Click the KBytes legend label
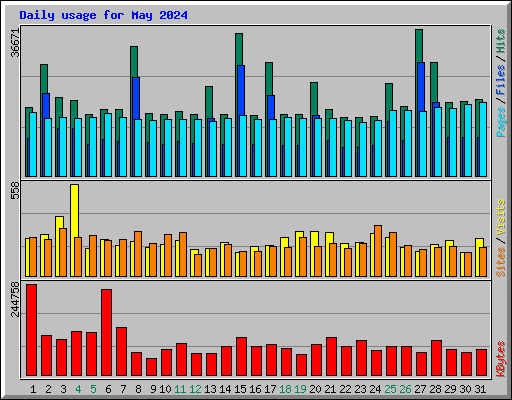This screenshot has height=400, width=512. click(501, 359)
